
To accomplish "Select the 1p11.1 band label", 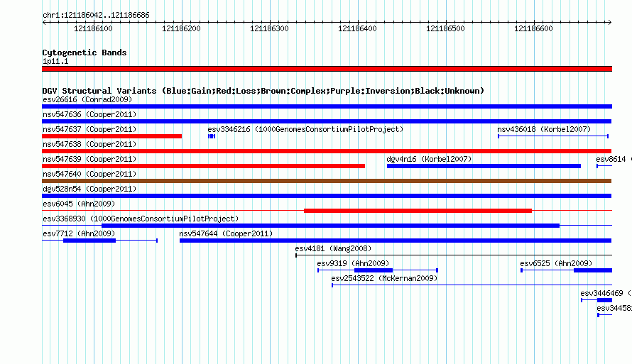I will coord(55,61).
